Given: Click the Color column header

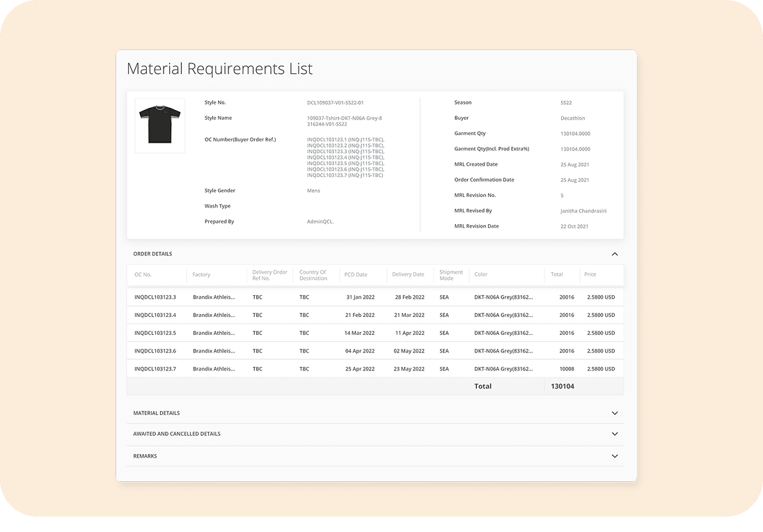Looking at the screenshot, I should click(481, 274).
